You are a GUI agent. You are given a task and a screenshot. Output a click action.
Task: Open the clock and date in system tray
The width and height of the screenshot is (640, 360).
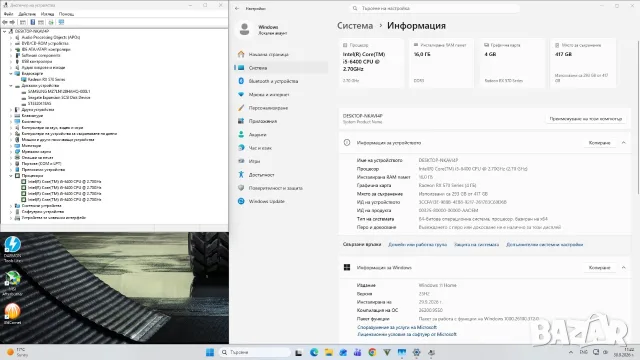pyautogui.click(x=624, y=352)
